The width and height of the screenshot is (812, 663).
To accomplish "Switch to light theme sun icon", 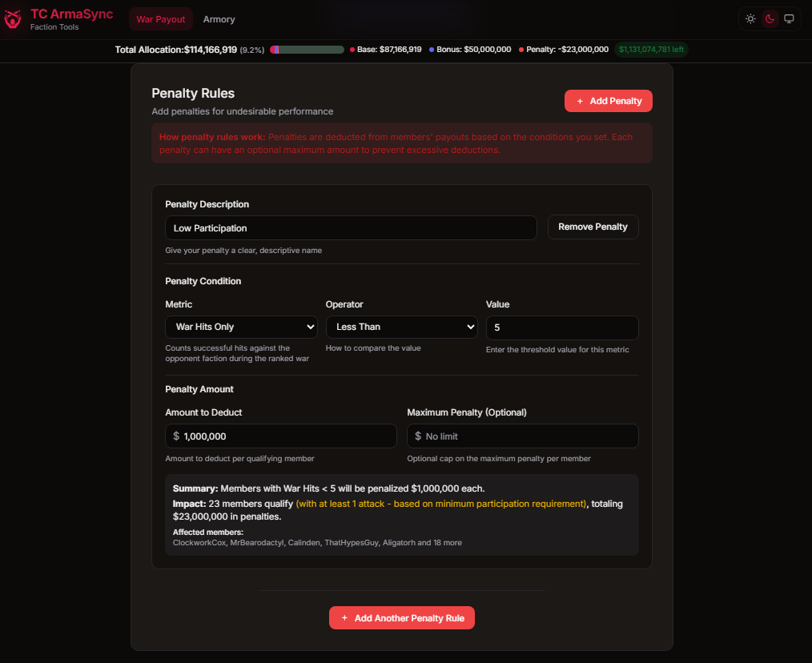I will 750,19.
